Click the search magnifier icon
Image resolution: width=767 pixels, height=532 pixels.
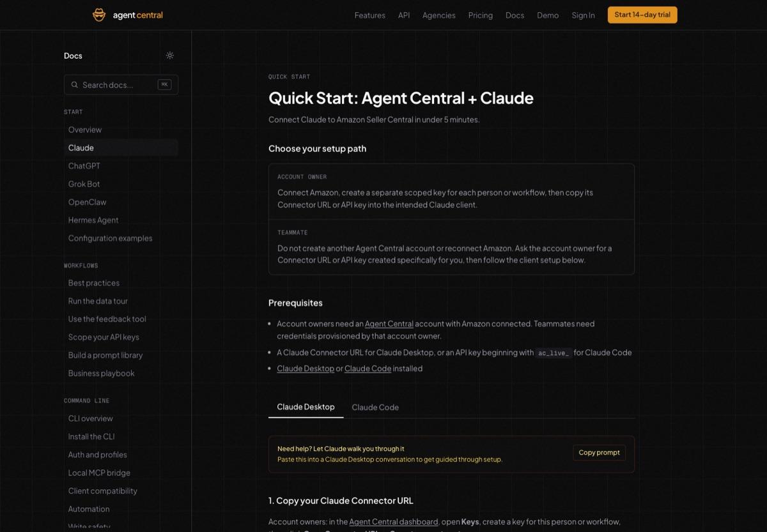pos(75,85)
